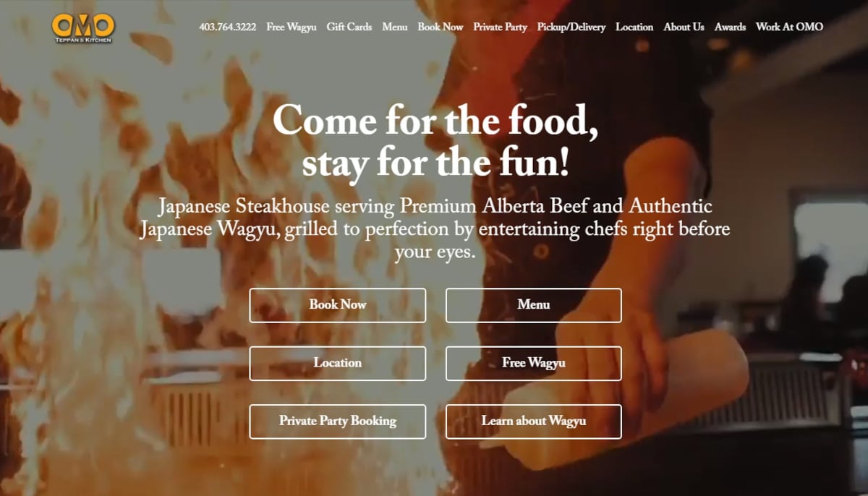Click the OMO Teppan & Kitchen logo
868x496 pixels.
click(82, 28)
